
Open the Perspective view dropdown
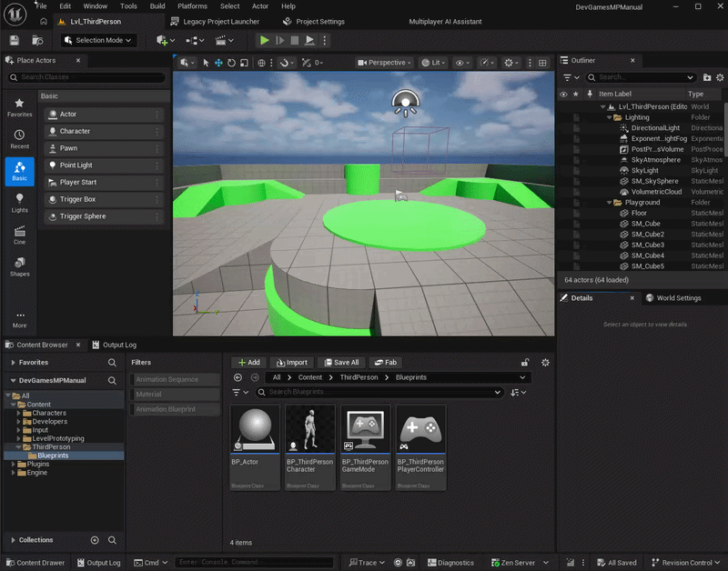385,63
